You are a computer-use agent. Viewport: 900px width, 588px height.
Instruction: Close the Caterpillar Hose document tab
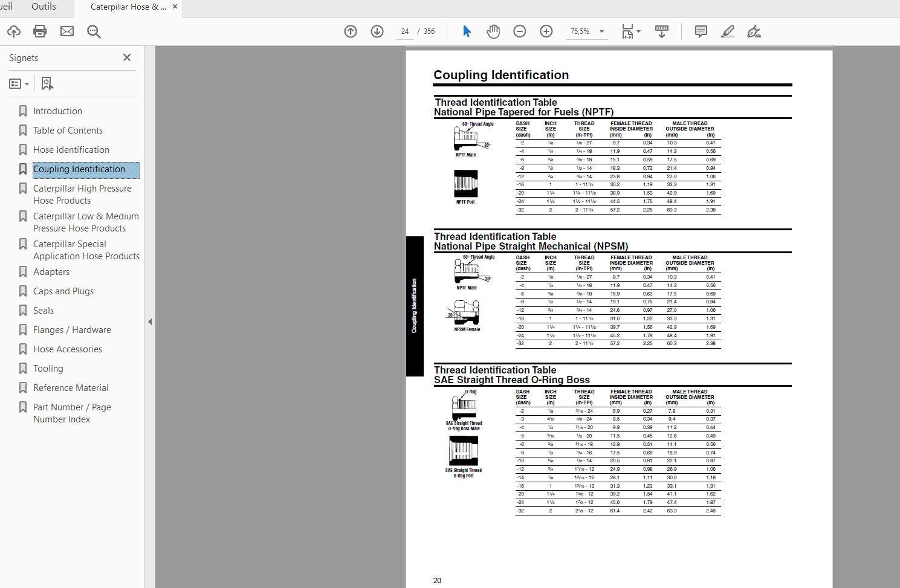(x=175, y=7)
